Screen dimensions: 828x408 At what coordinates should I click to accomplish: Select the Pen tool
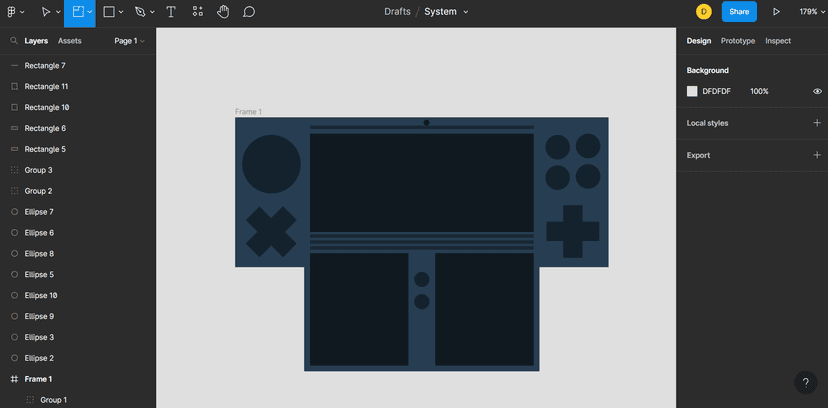pos(140,12)
